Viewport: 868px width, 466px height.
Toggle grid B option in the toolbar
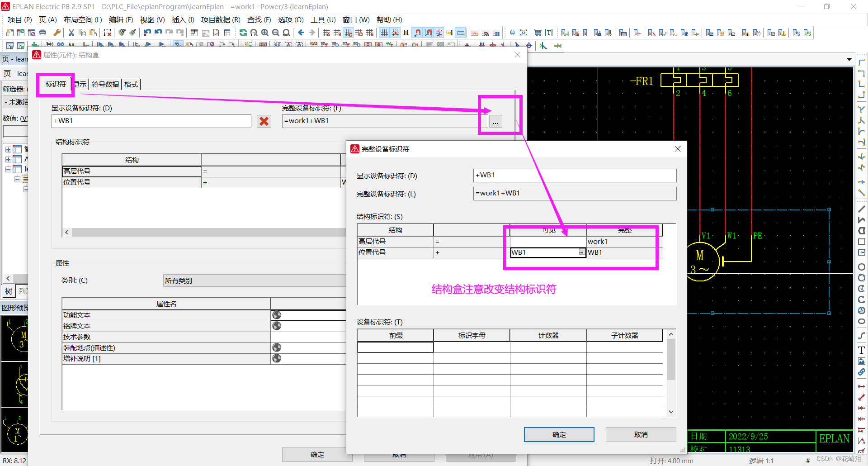pyautogui.click(x=337, y=33)
